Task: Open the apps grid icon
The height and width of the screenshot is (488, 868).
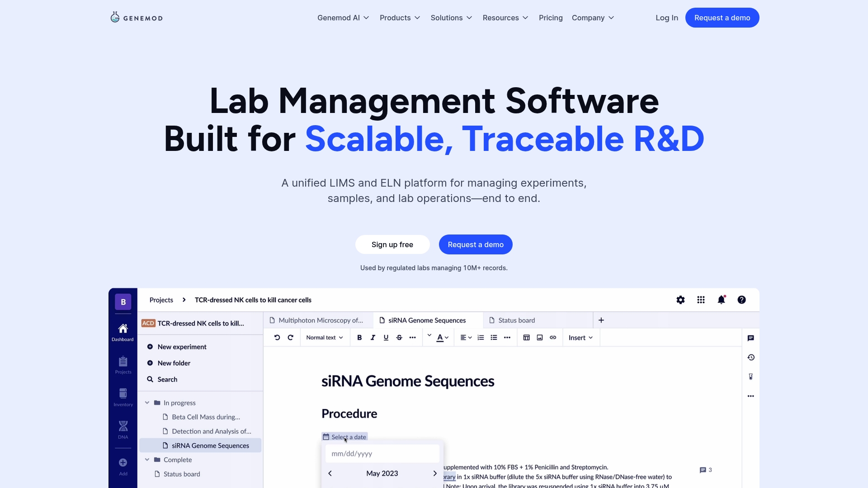Action: click(x=700, y=300)
